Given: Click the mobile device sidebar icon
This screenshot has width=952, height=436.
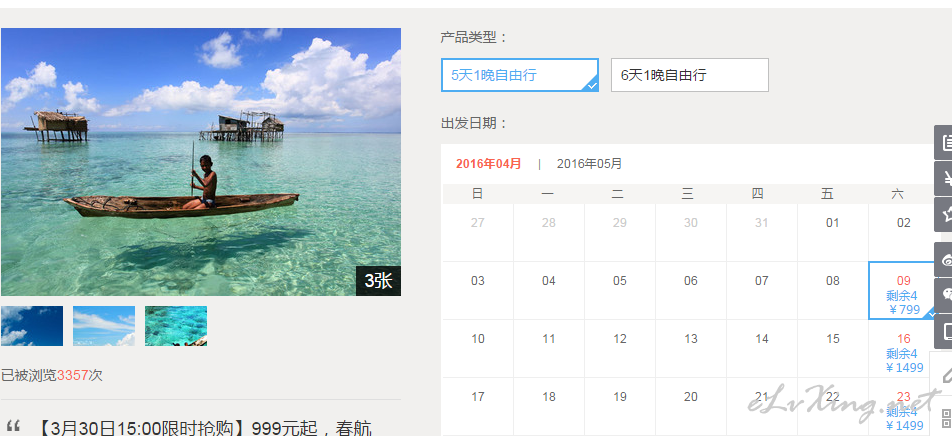Looking at the screenshot, I should [943, 331].
